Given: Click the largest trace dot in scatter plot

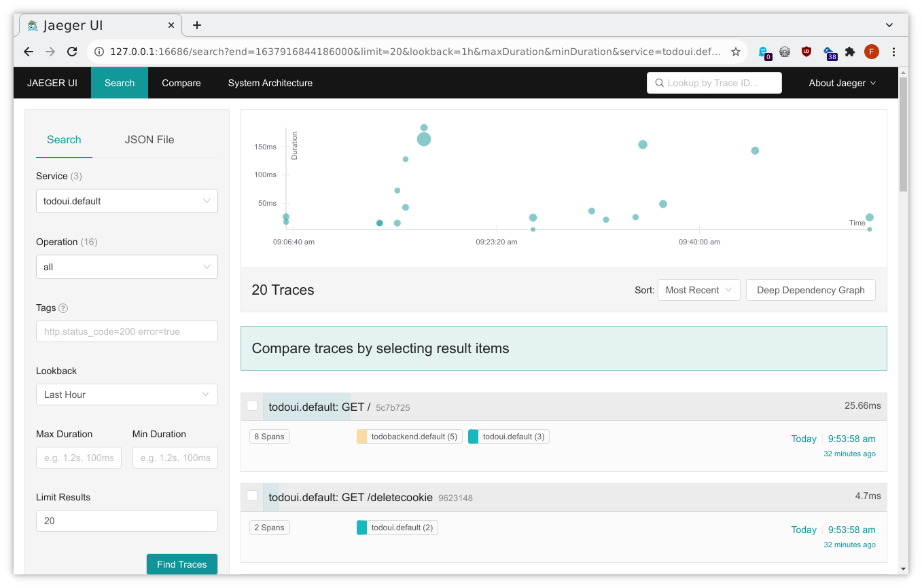Looking at the screenshot, I should coord(424,139).
